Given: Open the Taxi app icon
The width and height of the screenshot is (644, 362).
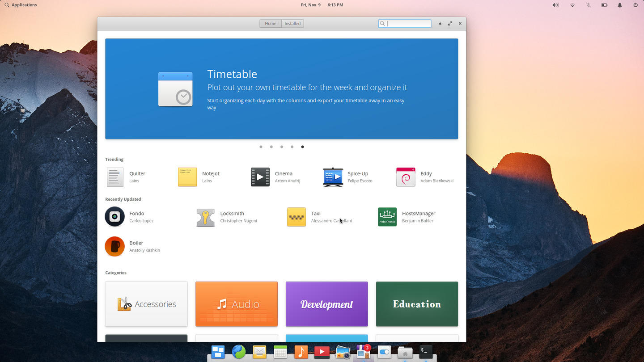Looking at the screenshot, I should coord(297,217).
